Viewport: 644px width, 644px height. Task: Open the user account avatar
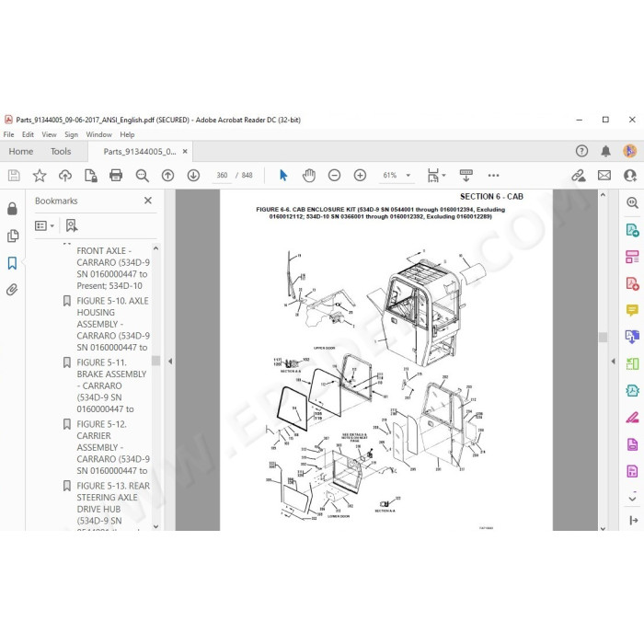coord(630,151)
